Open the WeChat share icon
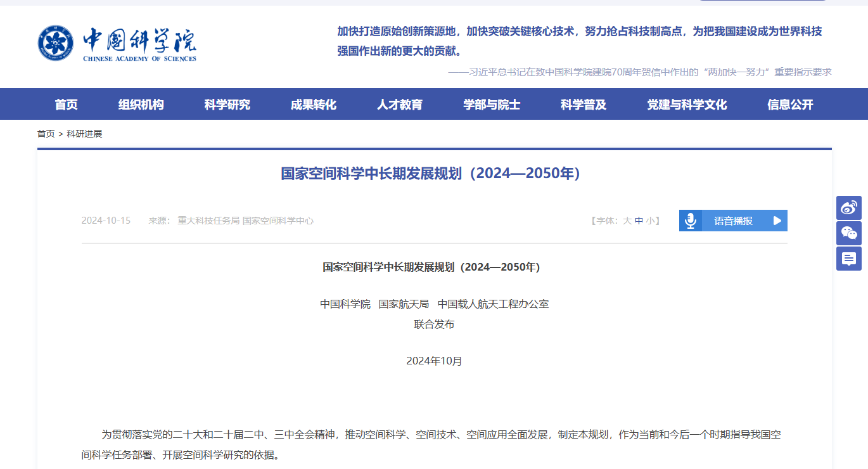This screenshot has width=868, height=469. click(x=849, y=233)
